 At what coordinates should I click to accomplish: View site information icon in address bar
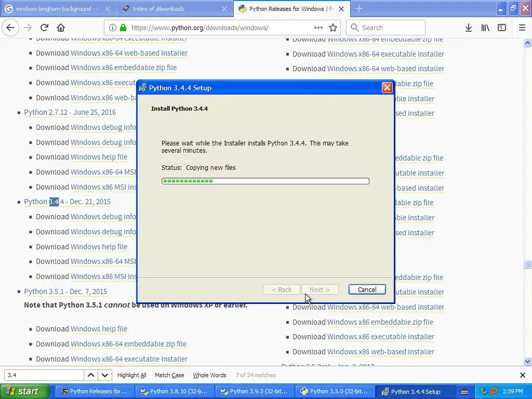click(113, 28)
